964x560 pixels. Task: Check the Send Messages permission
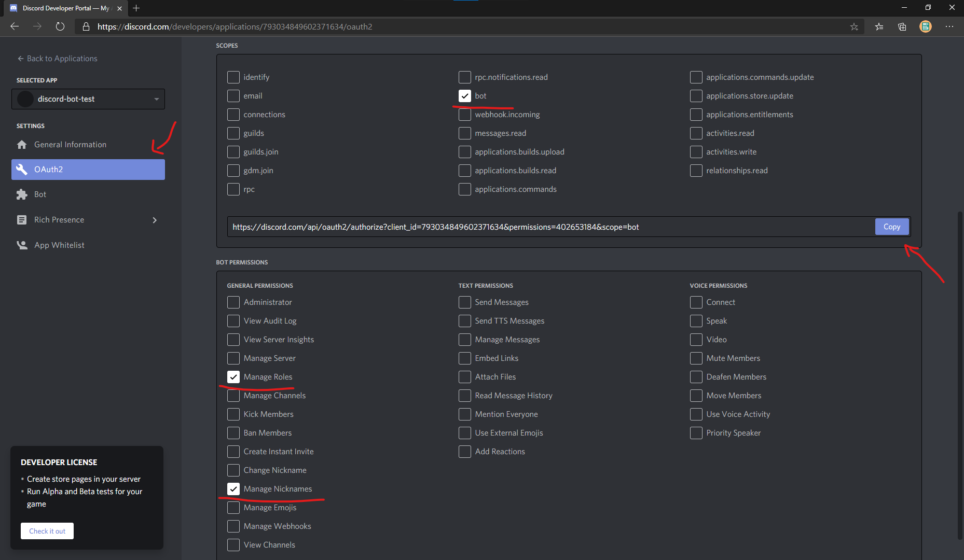pyautogui.click(x=465, y=302)
